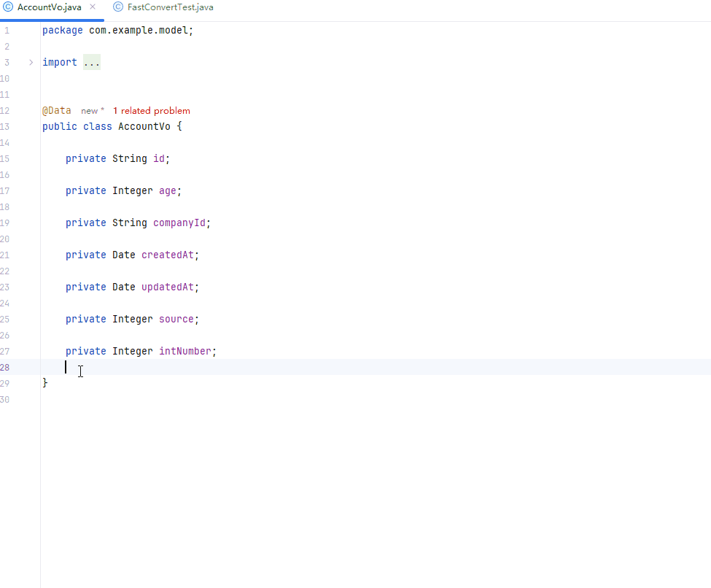
Task: Click the AccountVo class name
Action: [144, 127]
